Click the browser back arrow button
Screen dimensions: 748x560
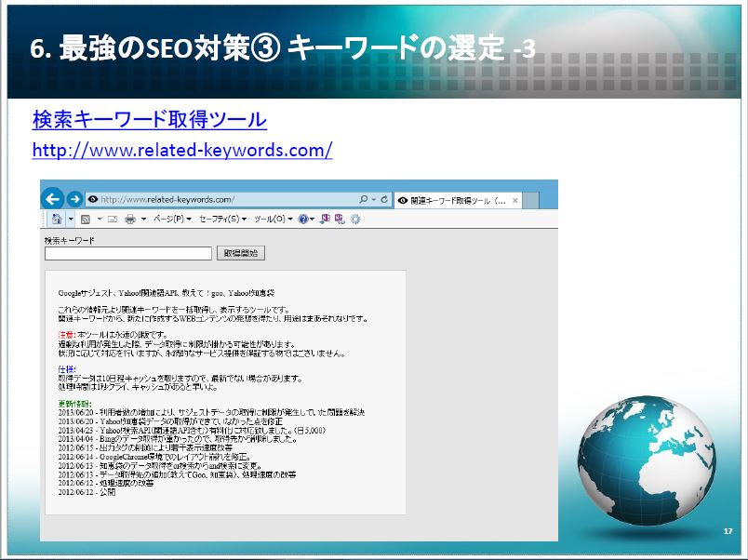click(53, 198)
